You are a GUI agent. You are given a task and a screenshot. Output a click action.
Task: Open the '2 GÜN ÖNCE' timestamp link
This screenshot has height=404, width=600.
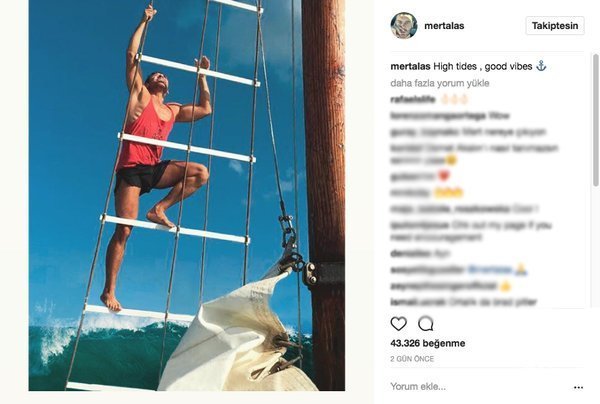click(410, 357)
